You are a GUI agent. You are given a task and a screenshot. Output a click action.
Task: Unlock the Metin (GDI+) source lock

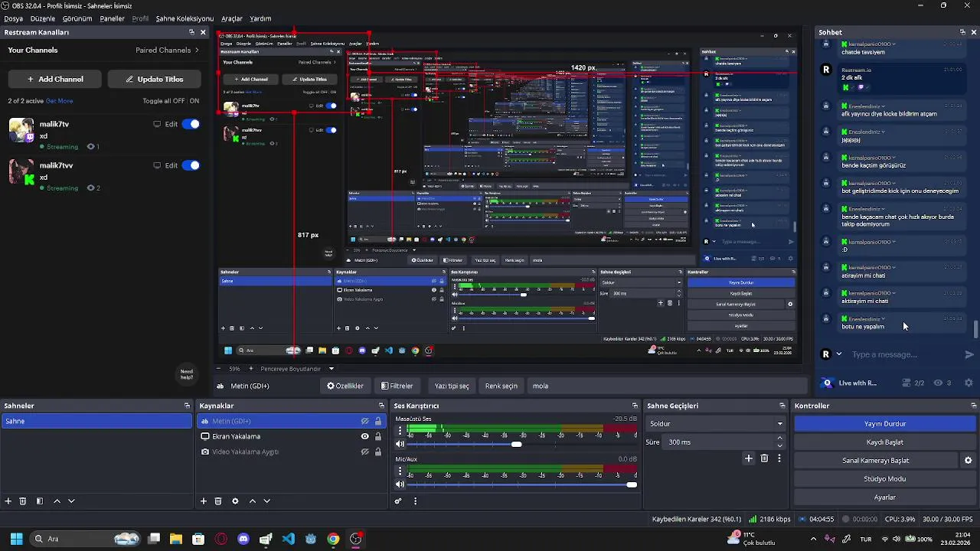pos(377,421)
